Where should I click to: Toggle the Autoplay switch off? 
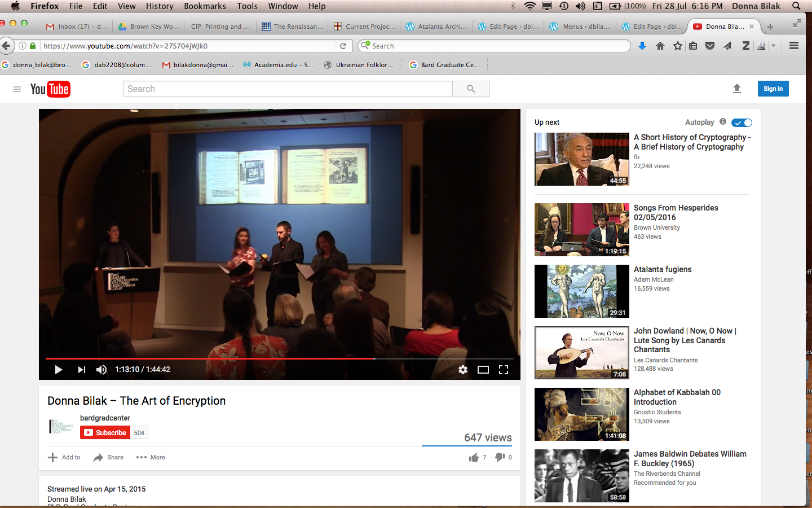click(x=742, y=122)
